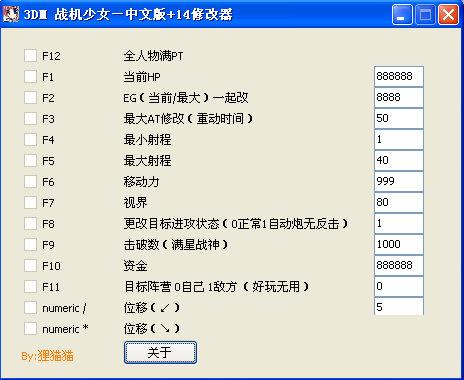Enable the F11 目标阵营 checkbox
The height and width of the screenshot is (380, 464).
[30, 287]
